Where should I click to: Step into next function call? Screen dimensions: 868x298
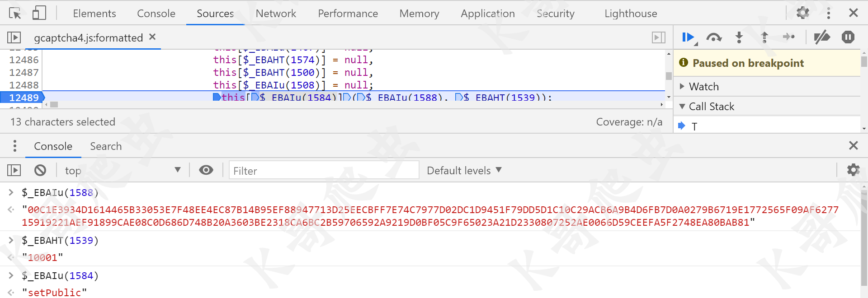[739, 37]
